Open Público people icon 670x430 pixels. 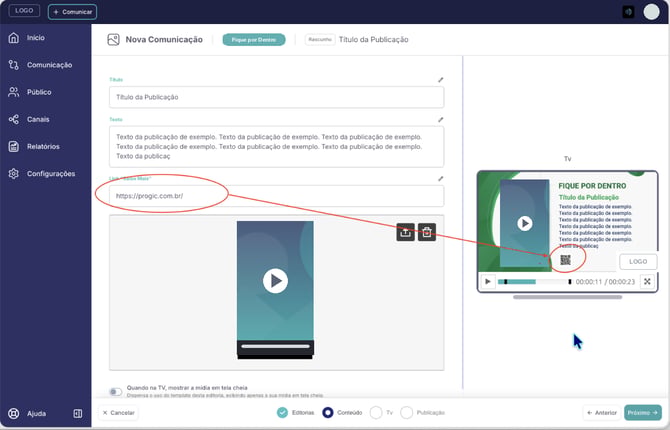[x=14, y=92]
